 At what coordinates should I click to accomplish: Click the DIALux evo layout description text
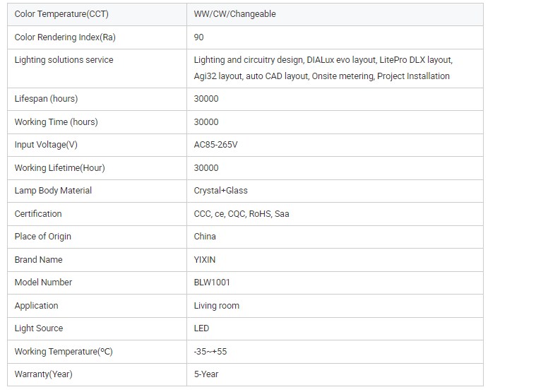341,60
